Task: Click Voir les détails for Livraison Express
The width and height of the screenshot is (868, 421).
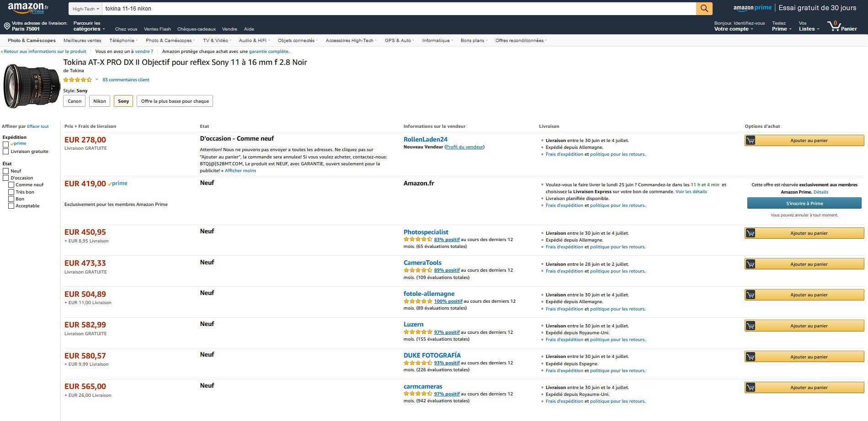Action: click(x=691, y=192)
